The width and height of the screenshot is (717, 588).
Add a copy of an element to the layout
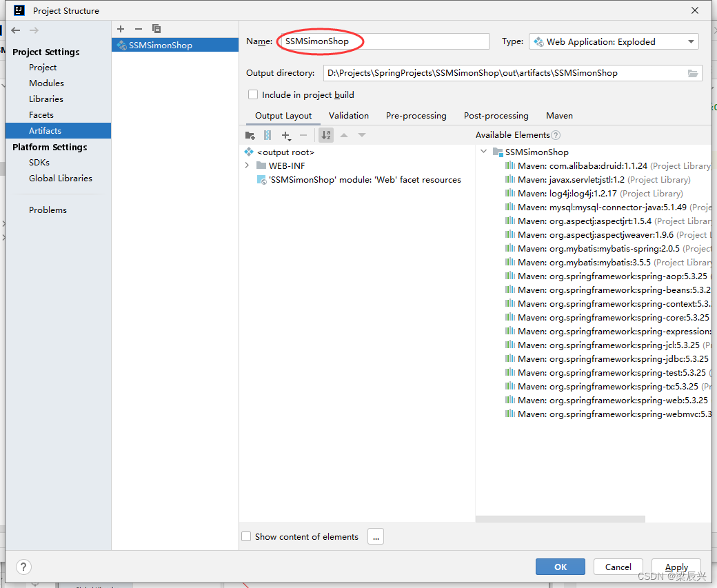tap(286, 135)
